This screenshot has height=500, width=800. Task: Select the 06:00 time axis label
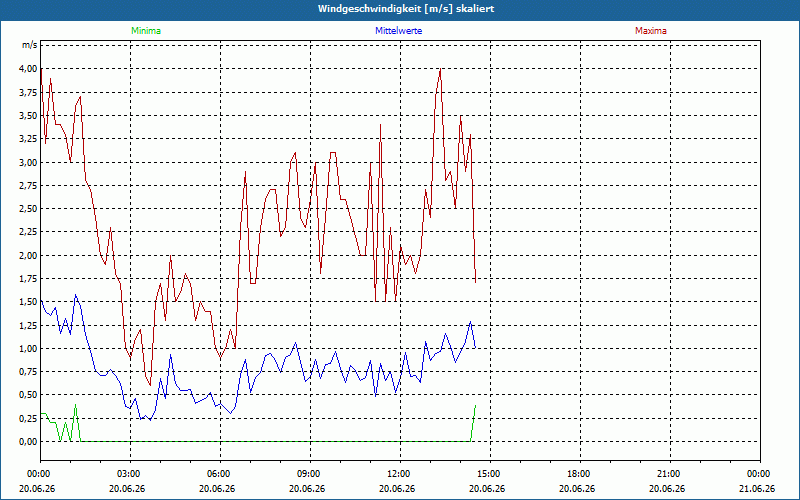click(220, 474)
